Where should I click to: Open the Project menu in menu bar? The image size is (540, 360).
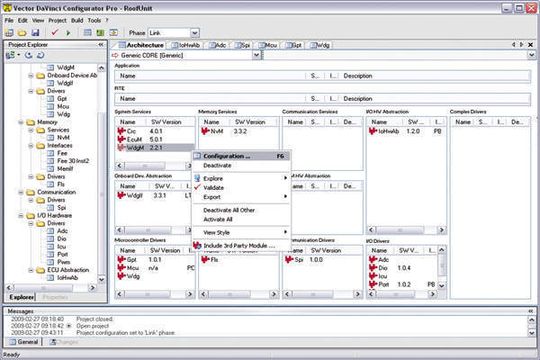[57, 20]
